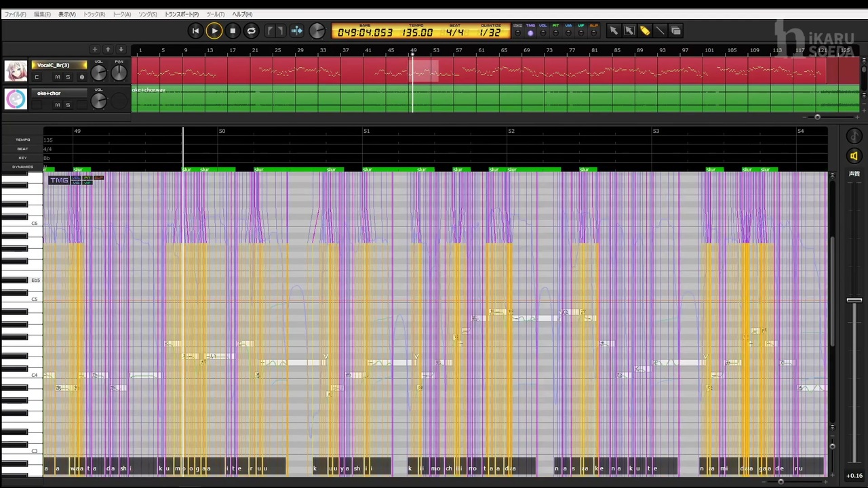Select the eraser tool at toolbar end

tap(676, 30)
